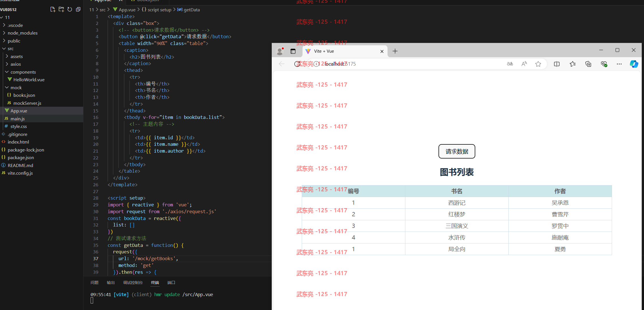Switch to 端口 panel tab

tap(171, 283)
